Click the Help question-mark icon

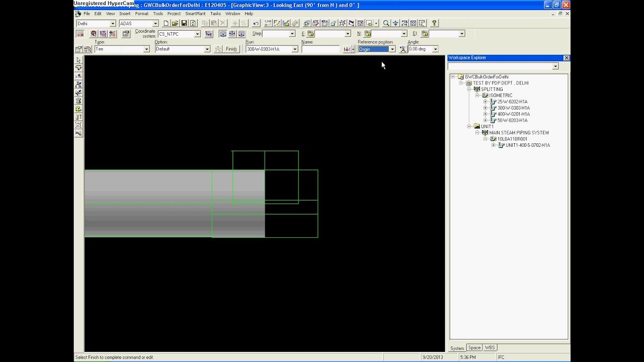click(434, 23)
